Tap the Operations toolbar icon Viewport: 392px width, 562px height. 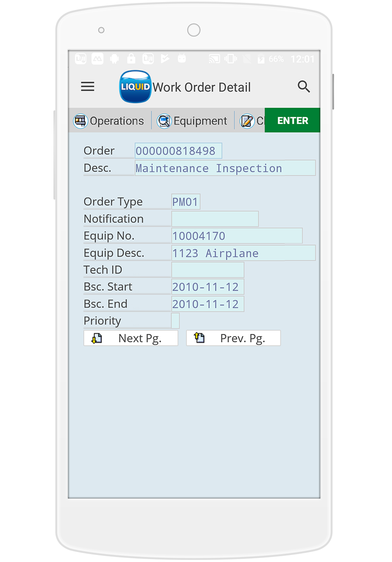point(80,121)
